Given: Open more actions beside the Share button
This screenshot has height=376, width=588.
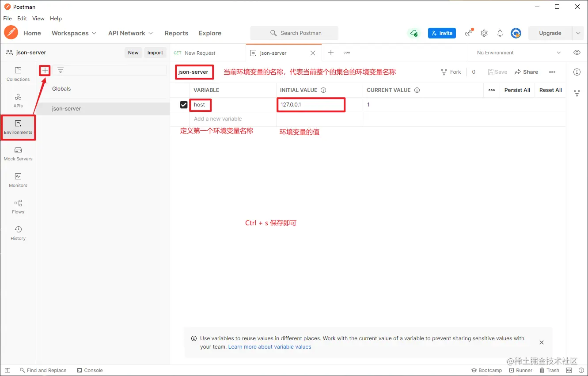Looking at the screenshot, I should (552, 72).
